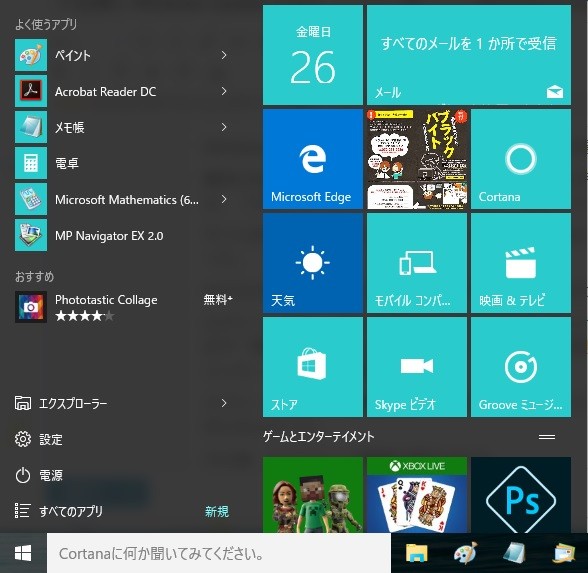Expand the Explorer (エクスプローラー) jump list arrow
Viewport: 588px width, 573px height.
[224, 403]
